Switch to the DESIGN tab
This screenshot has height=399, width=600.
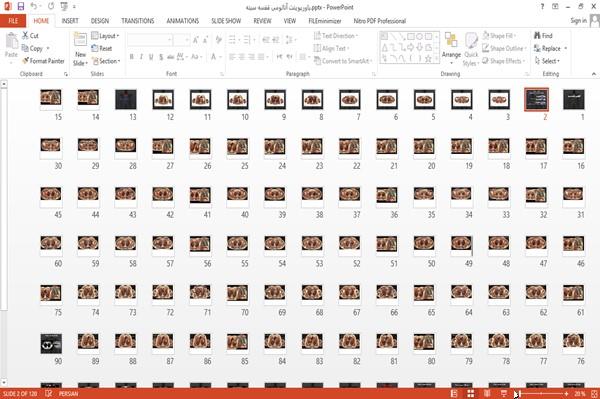click(100, 21)
